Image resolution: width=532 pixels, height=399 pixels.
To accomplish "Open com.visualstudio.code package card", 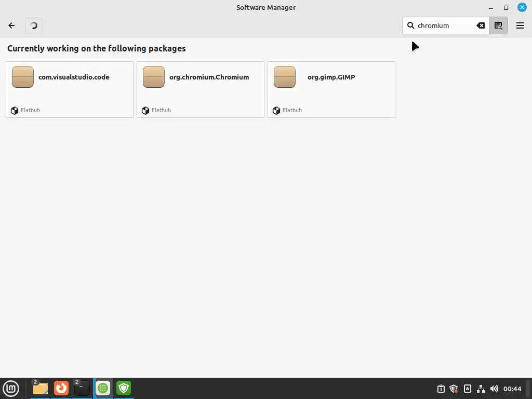I will [x=70, y=89].
